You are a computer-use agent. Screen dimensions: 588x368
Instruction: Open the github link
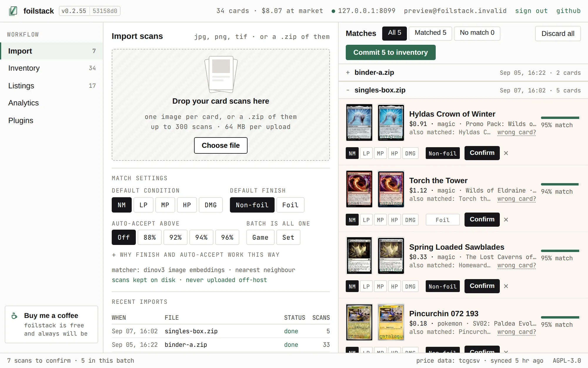click(568, 11)
